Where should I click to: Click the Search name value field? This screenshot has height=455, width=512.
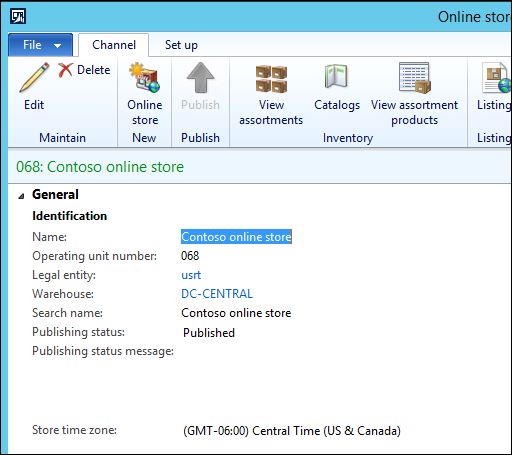(x=236, y=313)
